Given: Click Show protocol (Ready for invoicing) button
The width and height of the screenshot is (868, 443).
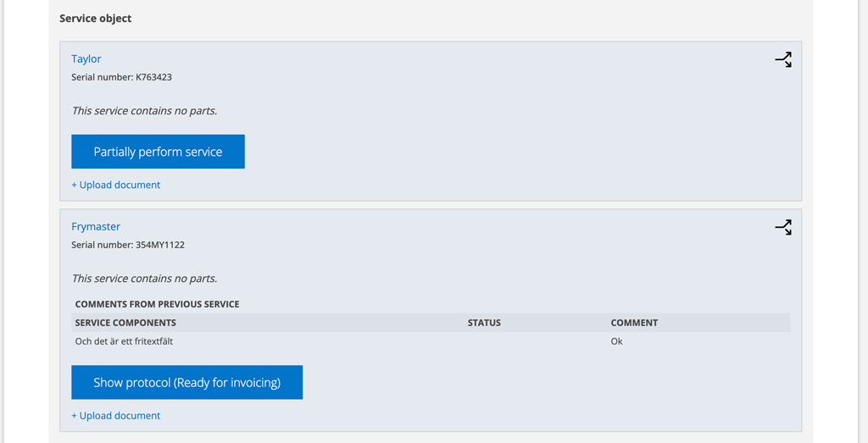Looking at the screenshot, I should (x=187, y=382).
